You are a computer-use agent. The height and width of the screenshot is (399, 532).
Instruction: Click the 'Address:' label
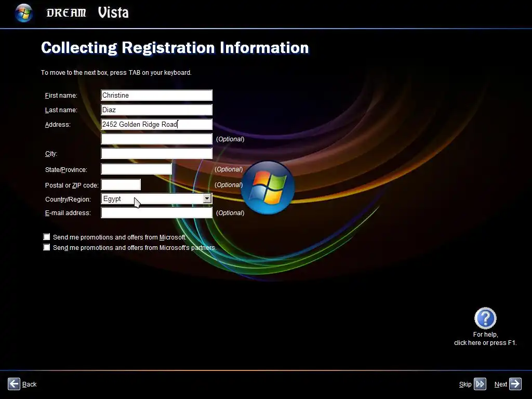(58, 125)
